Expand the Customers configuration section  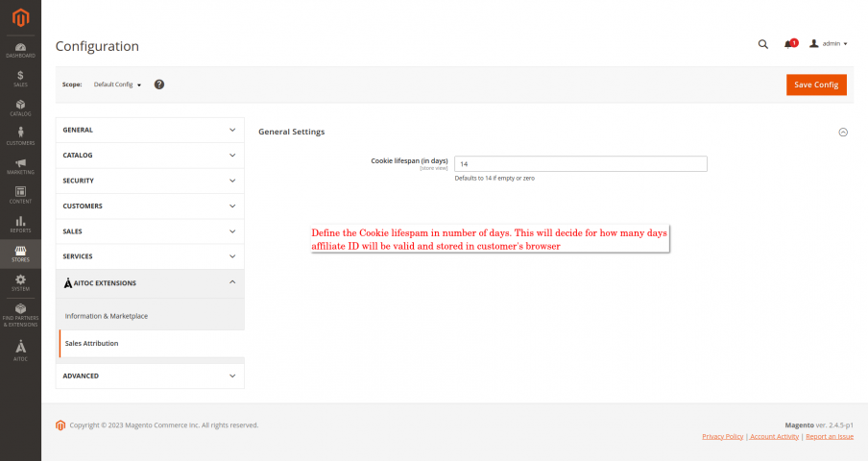pos(150,206)
